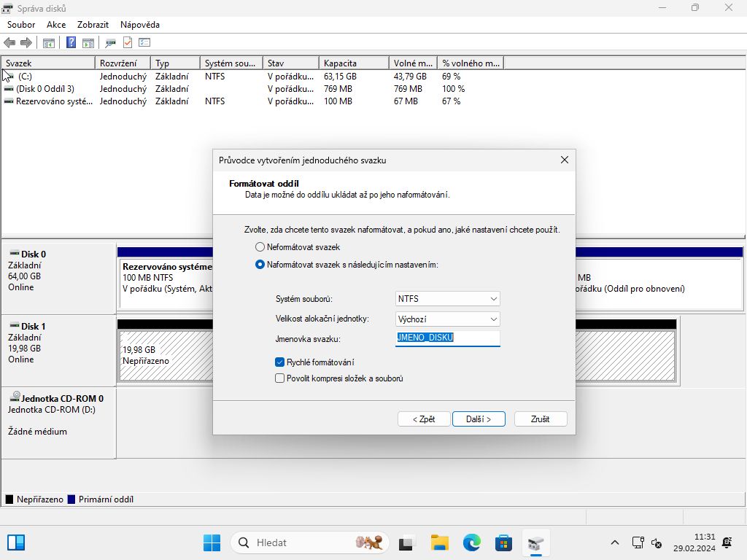Enable 'Povolit kompresi složek a souborů' checkbox

click(279, 378)
